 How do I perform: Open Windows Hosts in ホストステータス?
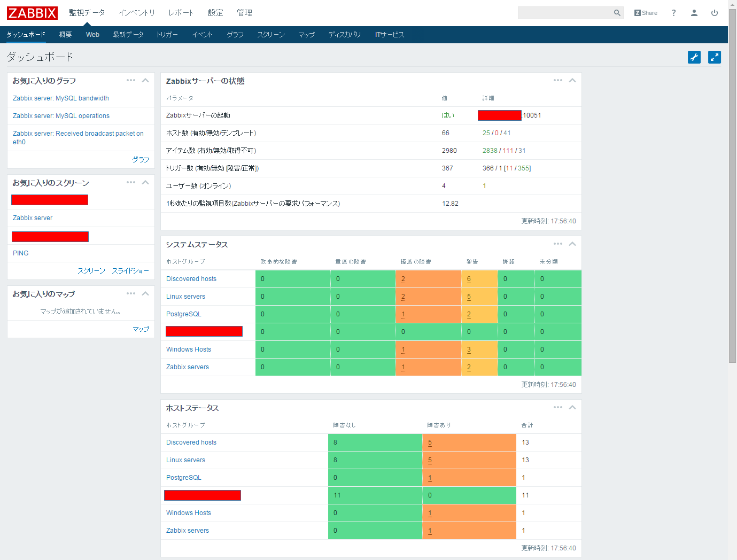tap(189, 513)
